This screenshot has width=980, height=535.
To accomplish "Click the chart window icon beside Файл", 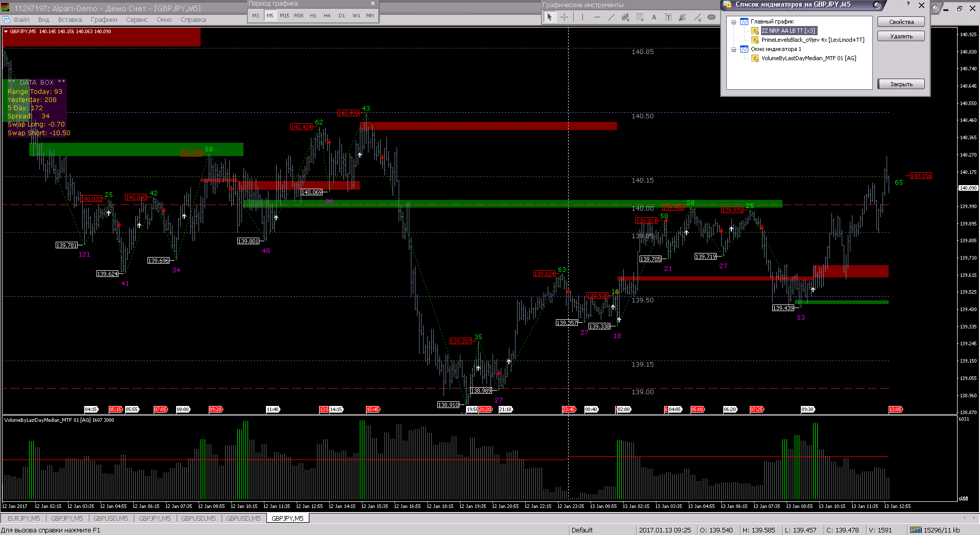I will (6, 19).
